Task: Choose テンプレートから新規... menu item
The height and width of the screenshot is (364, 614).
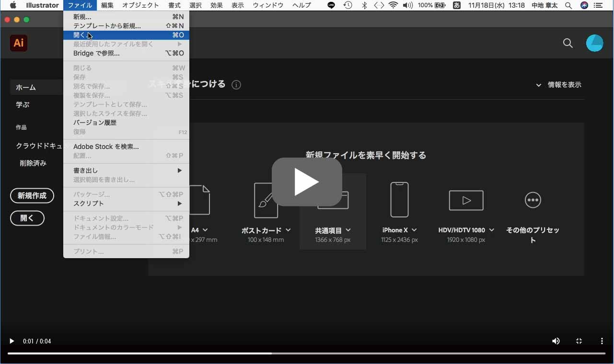Action: pos(126,26)
